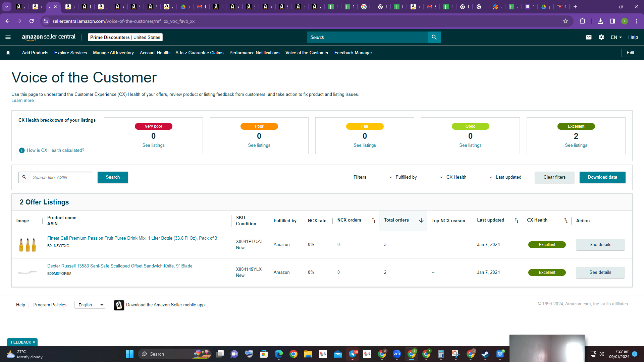
Task: Open the Seller Central hamburger menu
Action: (x=8, y=37)
